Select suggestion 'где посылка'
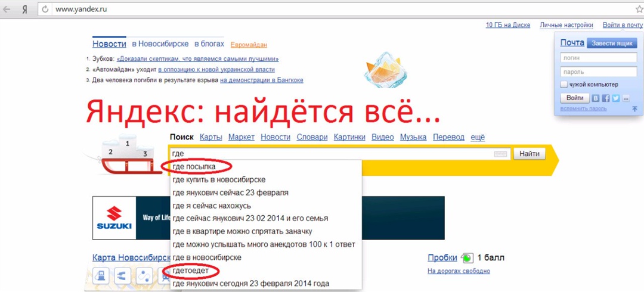The width and height of the screenshot is (644, 292). coord(194,166)
